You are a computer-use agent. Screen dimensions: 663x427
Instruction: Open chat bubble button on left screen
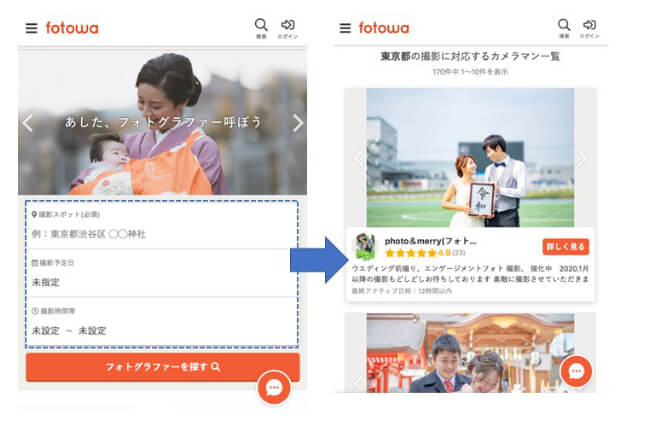point(274,388)
